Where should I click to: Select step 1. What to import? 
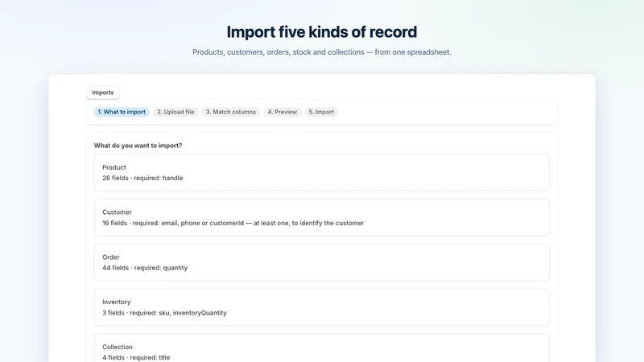[122, 112]
